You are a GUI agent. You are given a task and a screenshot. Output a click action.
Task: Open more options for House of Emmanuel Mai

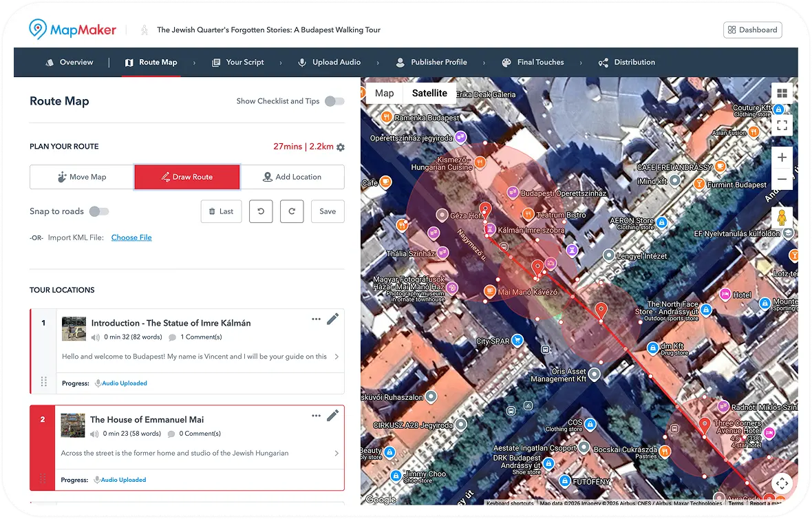click(x=317, y=416)
